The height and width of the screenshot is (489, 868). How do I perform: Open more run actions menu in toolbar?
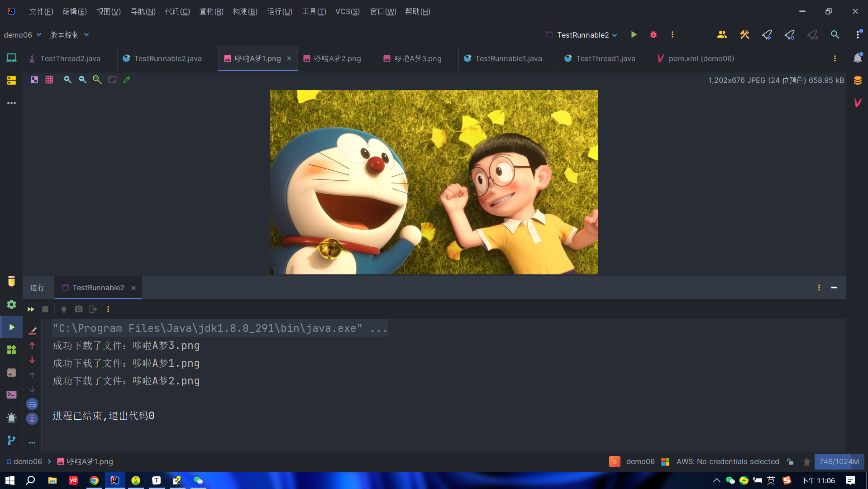[672, 34]
